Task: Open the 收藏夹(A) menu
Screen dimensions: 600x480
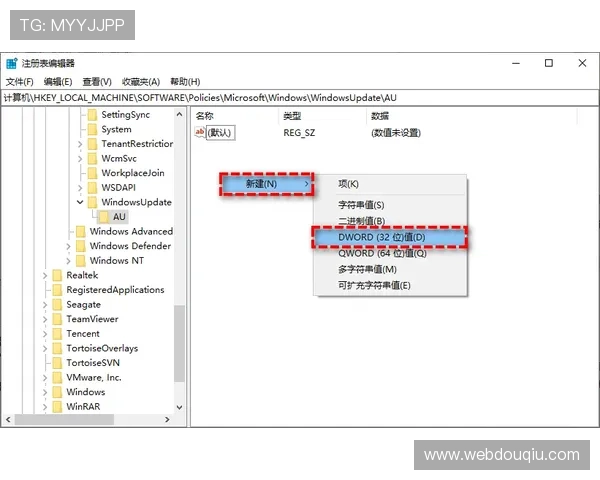Action: click(141, 82)
